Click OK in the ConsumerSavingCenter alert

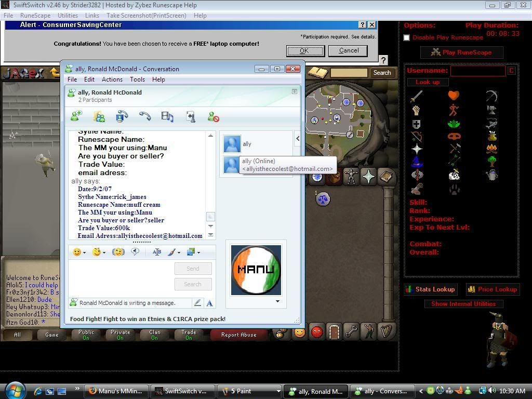(x=305, y=51)
